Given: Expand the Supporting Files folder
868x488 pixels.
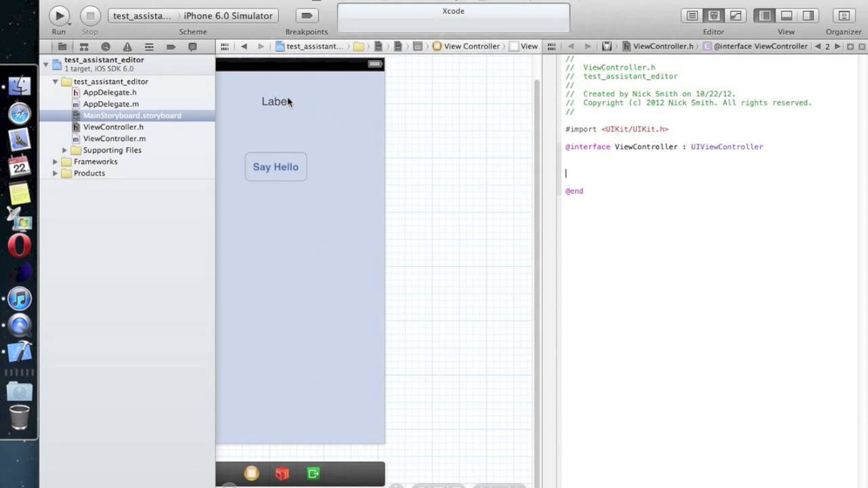Looking at the screenshot, I should pyautogui.click(x=65, y=150).
